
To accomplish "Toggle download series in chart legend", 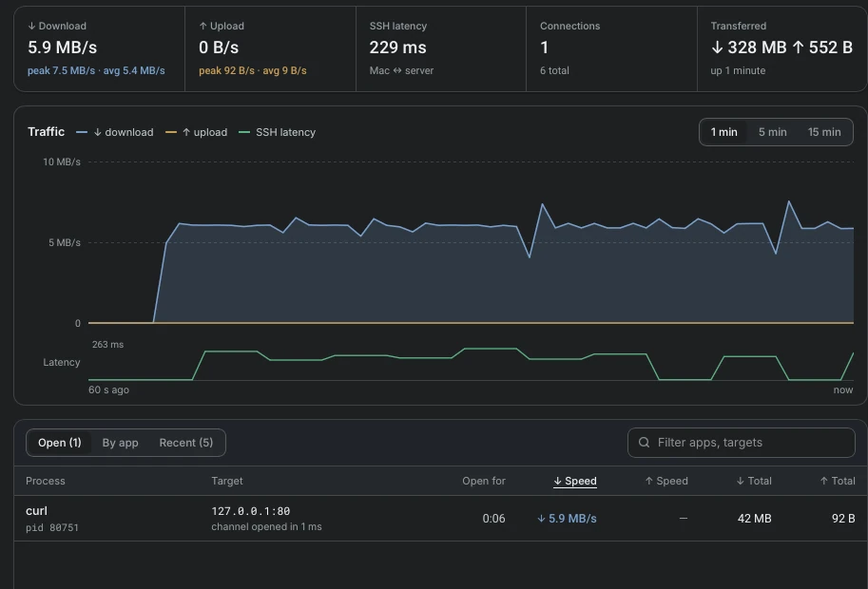I will coord(115,132).
